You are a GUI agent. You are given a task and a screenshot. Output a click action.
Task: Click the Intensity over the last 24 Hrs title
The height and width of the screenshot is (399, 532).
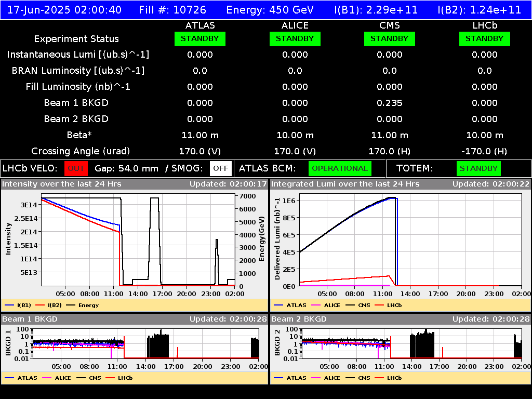tap(62, 184)
